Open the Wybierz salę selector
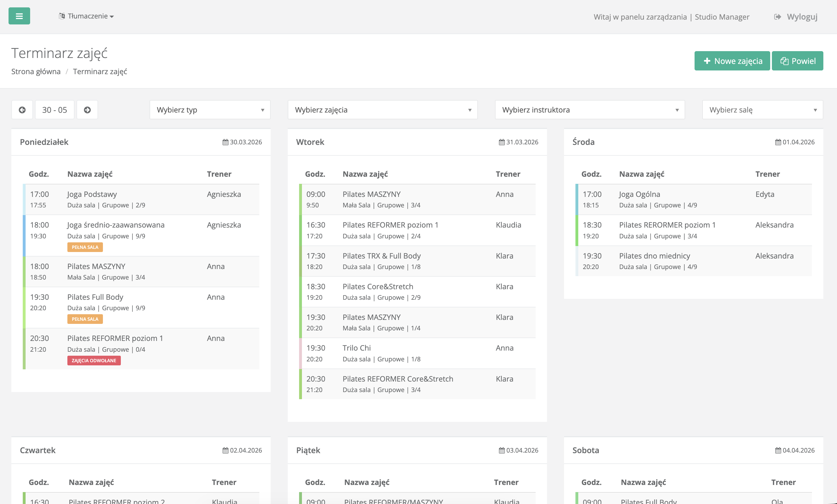The image size is (837, 504). (x=762, y=110)
